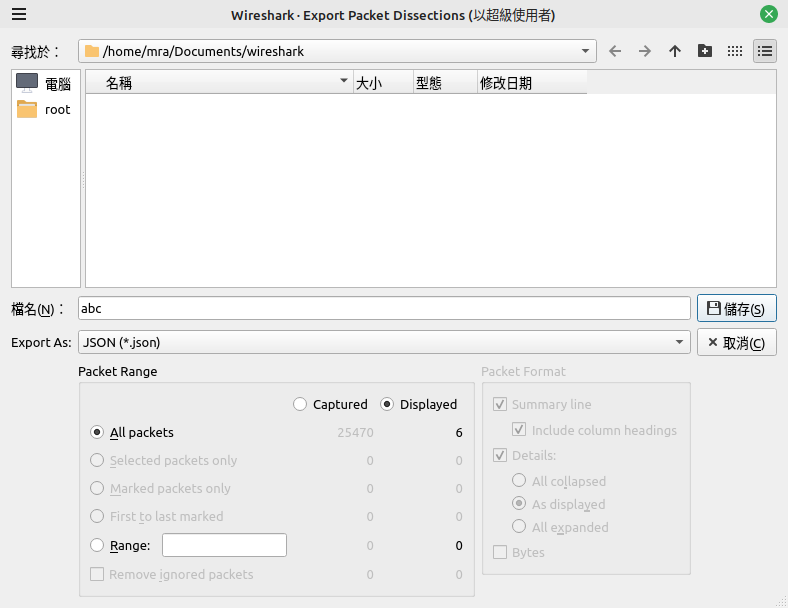Toggle Include column headings checkbox

[x=519, y=430]
